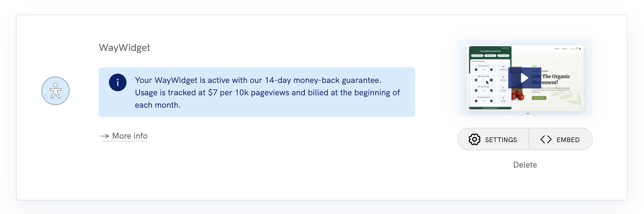The width and height of the screenshot is (644, 214).
Task: Click the WayWidget title heading
Action: pos(124,47)
